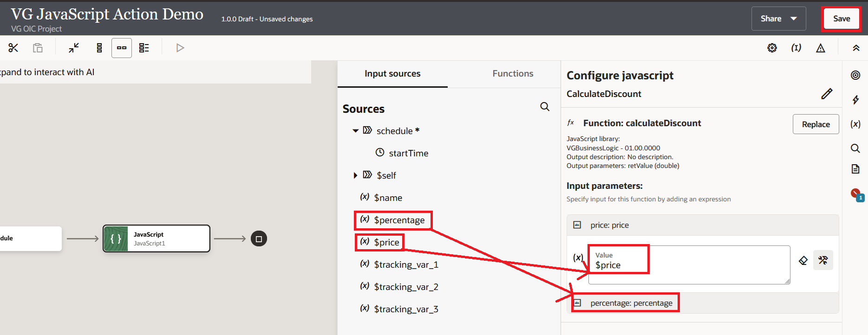Viewport: 868px width, 335px height.
Task: Click the scissors cut icon in toolbar
Action: point(13,48)
